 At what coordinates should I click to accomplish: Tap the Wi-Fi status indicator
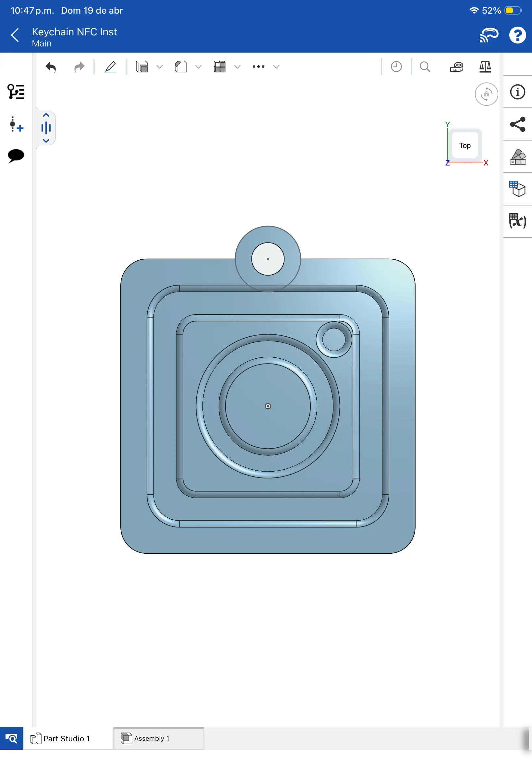[474, 10]
